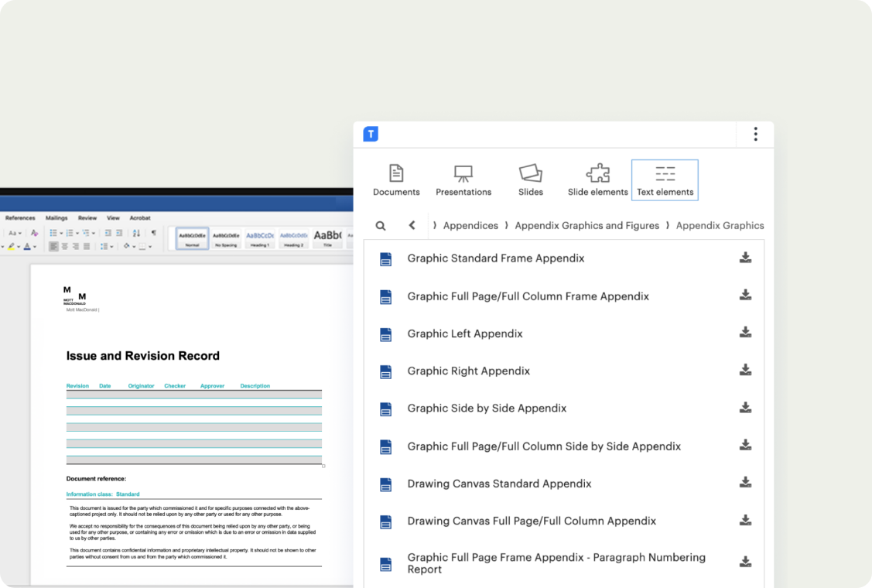
Task: Open the Slide elements puzzle icon
Action: (597, 180)
